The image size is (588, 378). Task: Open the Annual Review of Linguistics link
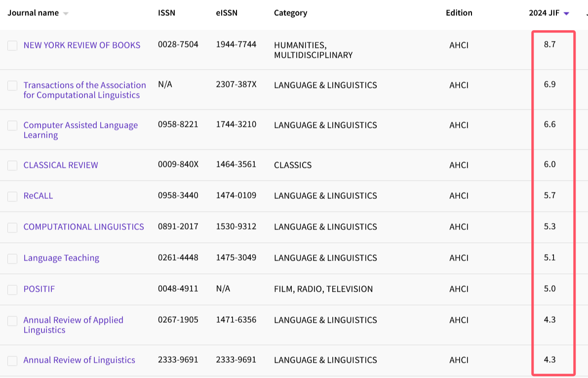coord(79,360)
